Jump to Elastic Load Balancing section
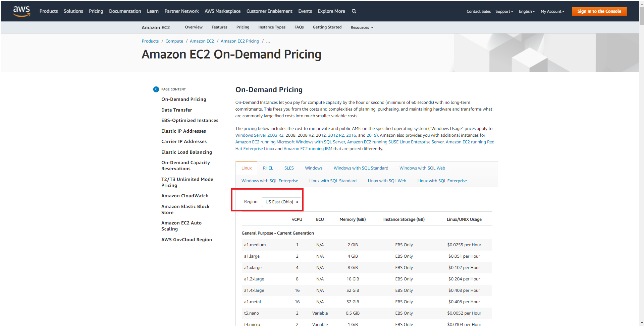The image size is (644, 327). tap(186, 152)
